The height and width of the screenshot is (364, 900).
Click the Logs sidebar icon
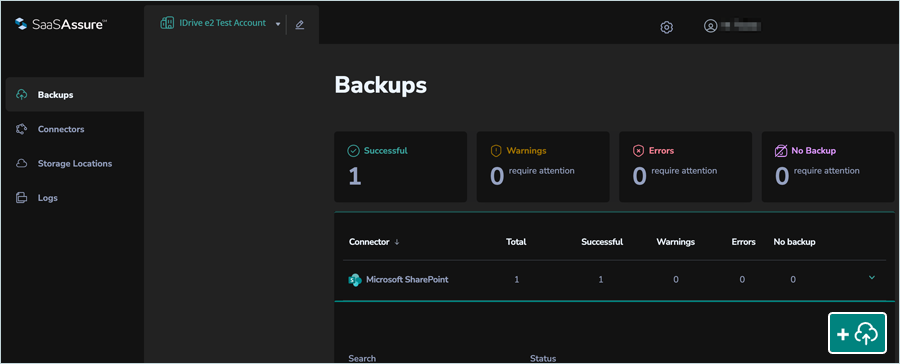pyautogui.click(x=21, y=198)
